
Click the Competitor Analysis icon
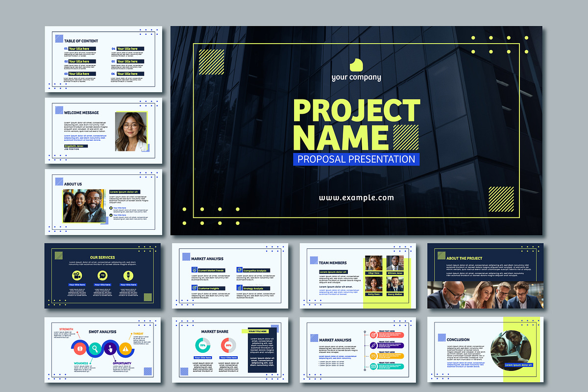point(239,270)
